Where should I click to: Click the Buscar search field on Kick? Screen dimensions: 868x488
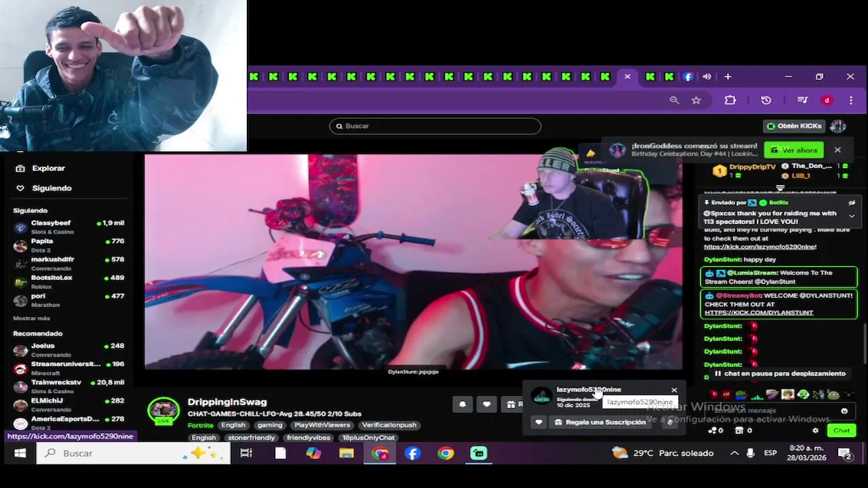click(x=435, y=126)
